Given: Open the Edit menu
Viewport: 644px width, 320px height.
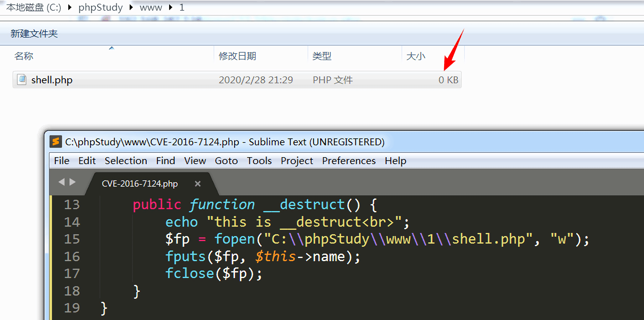Looking at the screenshot, I should (87, 161).
